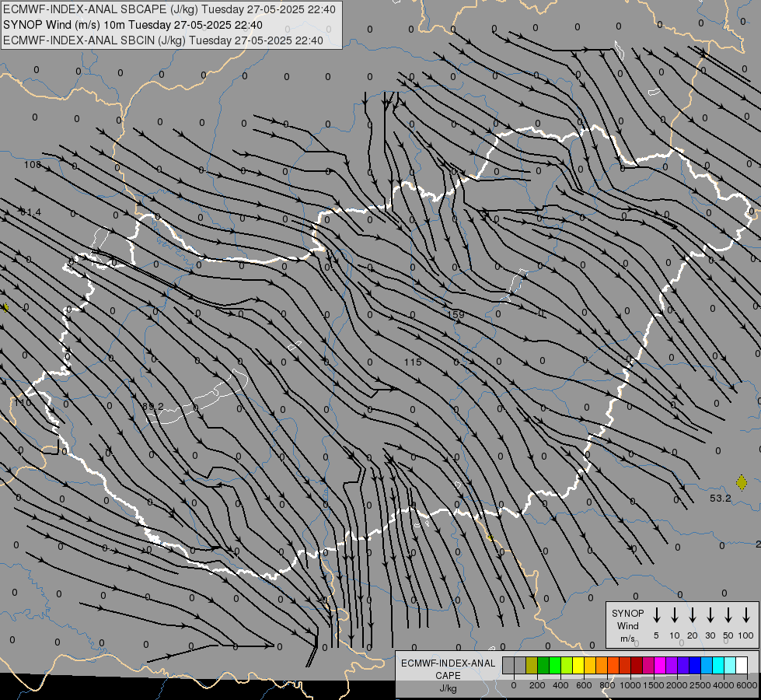Click the 5 m/s wind arrow in legend
Screen dimensions: 761x700
point(656,615)
